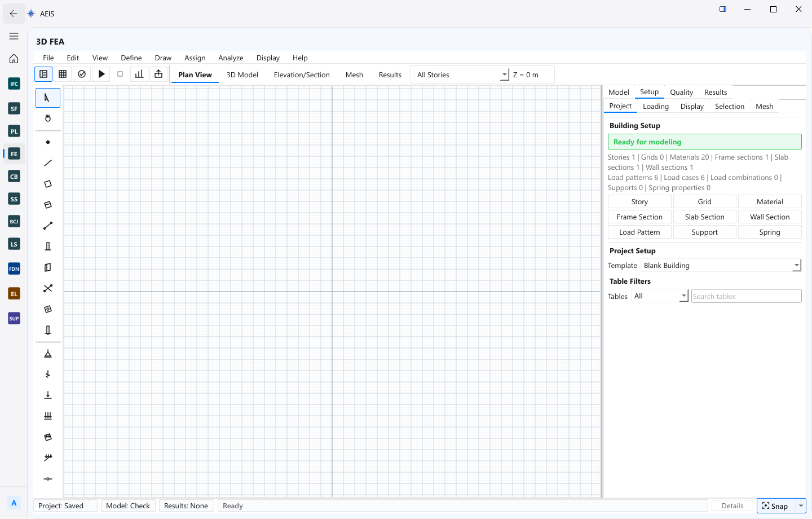Expand the Snap options arrow
This screenshot has height=519, width=812.
click(x=801, y=506)
